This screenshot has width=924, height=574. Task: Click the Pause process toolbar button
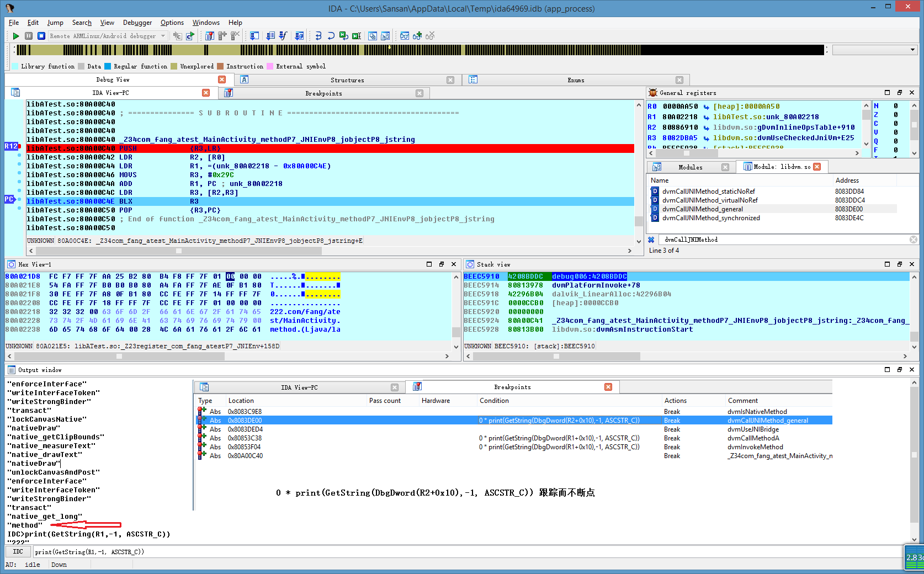(x=29, y=36)
